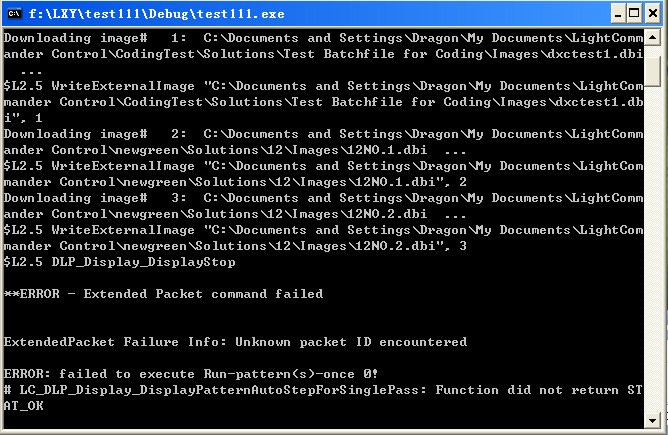Click the AT_OK text on the last line
This screenshot has height=435, width=668.
point(23,406)
